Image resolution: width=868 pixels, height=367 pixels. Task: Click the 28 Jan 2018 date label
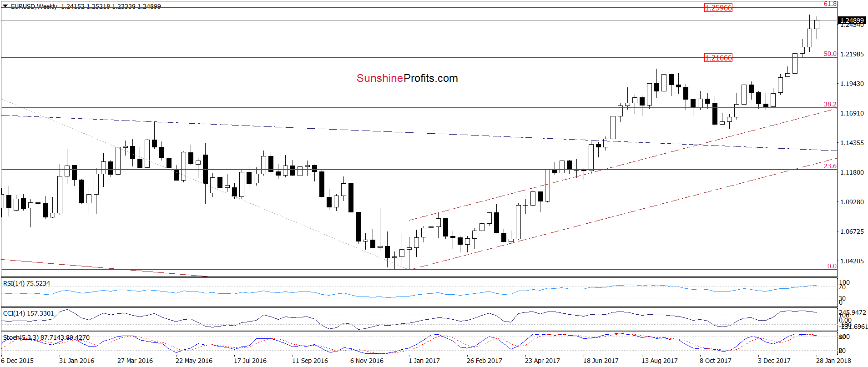click(x=833, y=361)
